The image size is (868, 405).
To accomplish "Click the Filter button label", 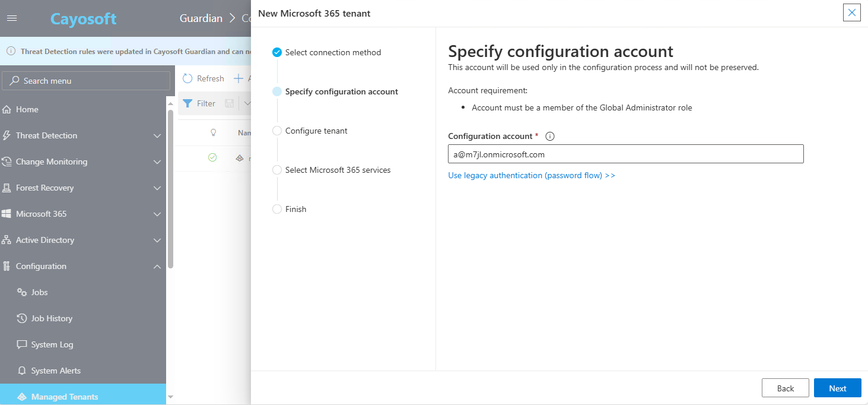I will coord(206,103).
